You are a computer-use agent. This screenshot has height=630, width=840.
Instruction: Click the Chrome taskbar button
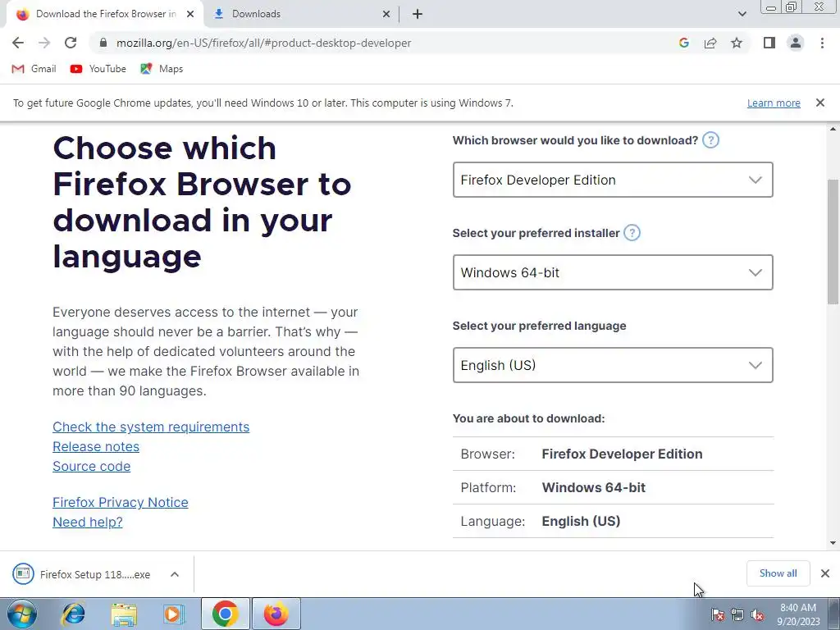(225, 614)
